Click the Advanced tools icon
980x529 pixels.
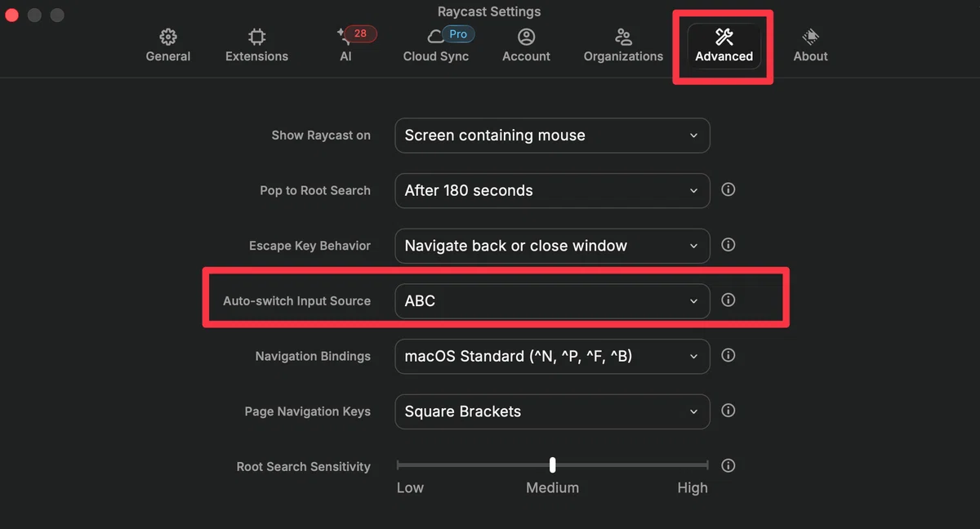724,37
